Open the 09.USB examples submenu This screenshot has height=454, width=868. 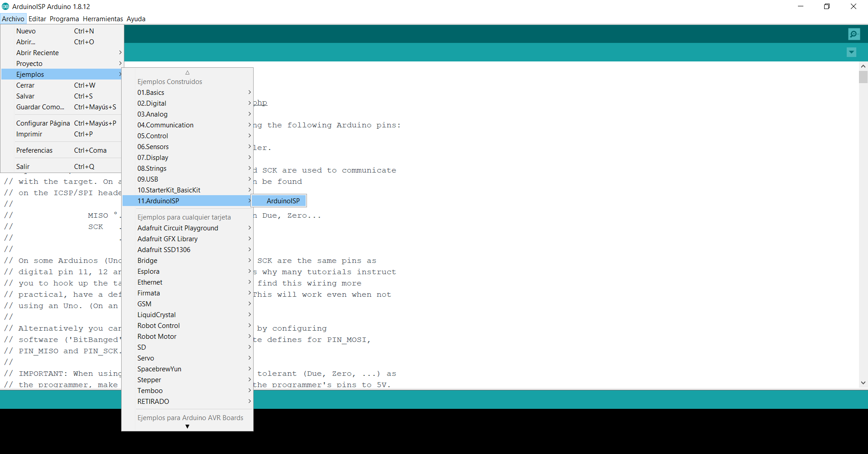point(187,179)
